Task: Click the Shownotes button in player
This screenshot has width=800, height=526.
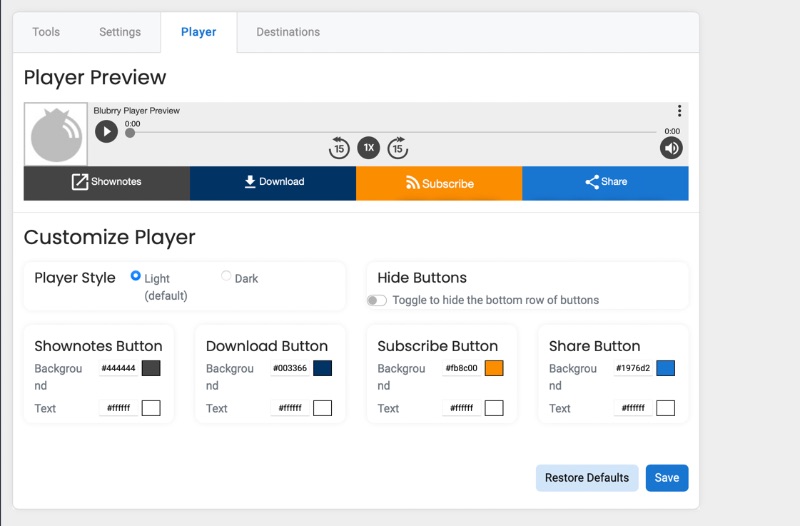Action: point(107,183)
